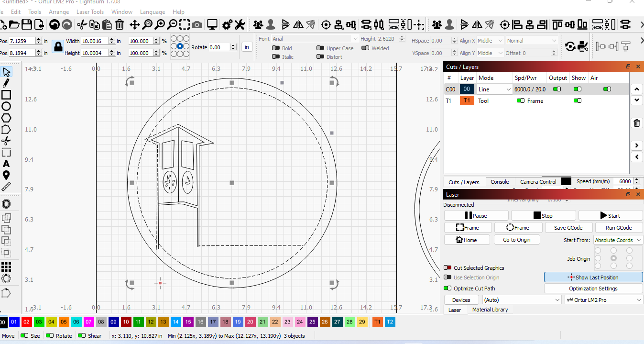Screen dimensions: 644x344
Task: Select the Draw Lines pencil tool
Action: pyautogui.click(x=6, y=83)
